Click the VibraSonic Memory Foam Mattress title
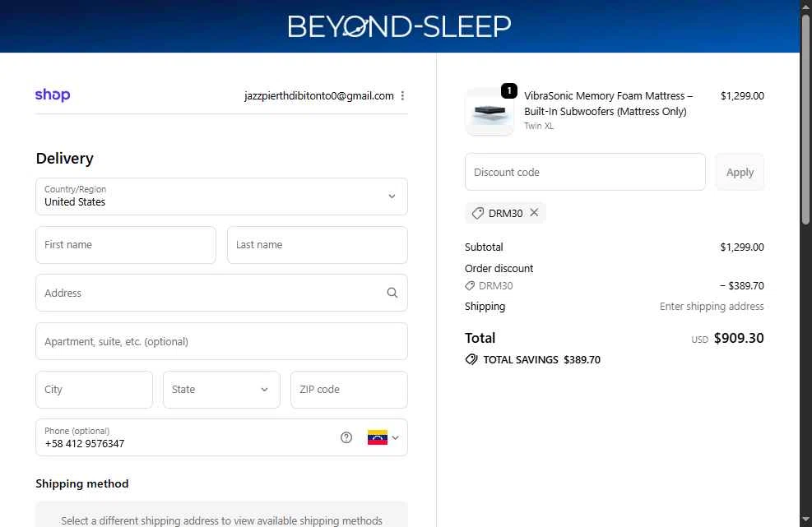The image size is (812, 527). click(608, 104)
